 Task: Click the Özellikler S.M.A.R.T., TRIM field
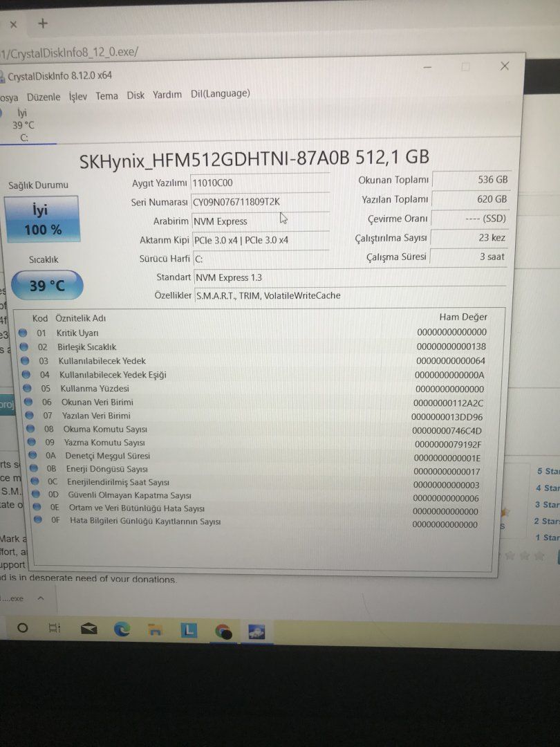click(x=350, y=295)
